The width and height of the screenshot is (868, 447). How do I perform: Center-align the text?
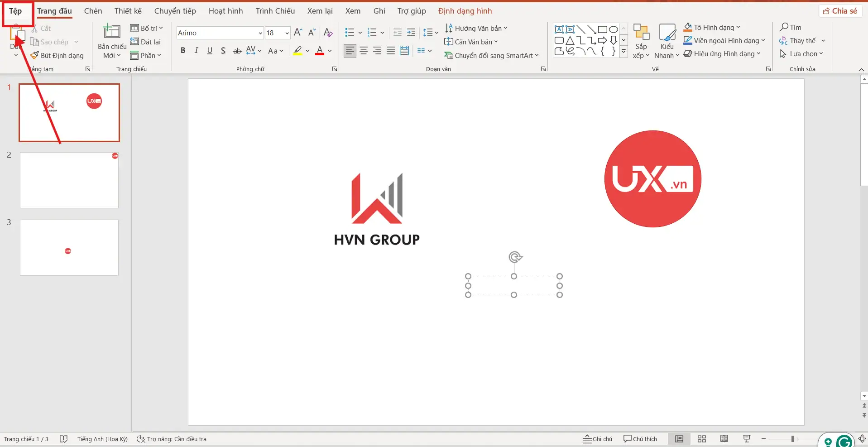(x=364, y=51)
